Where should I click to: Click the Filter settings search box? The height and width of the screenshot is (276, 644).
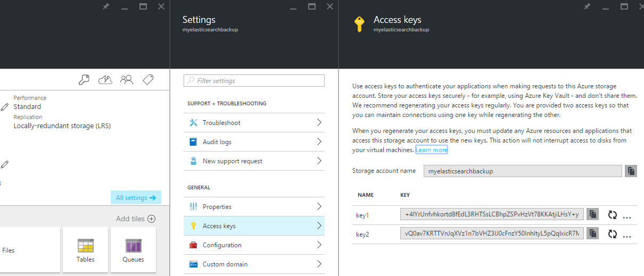[254, 81]
